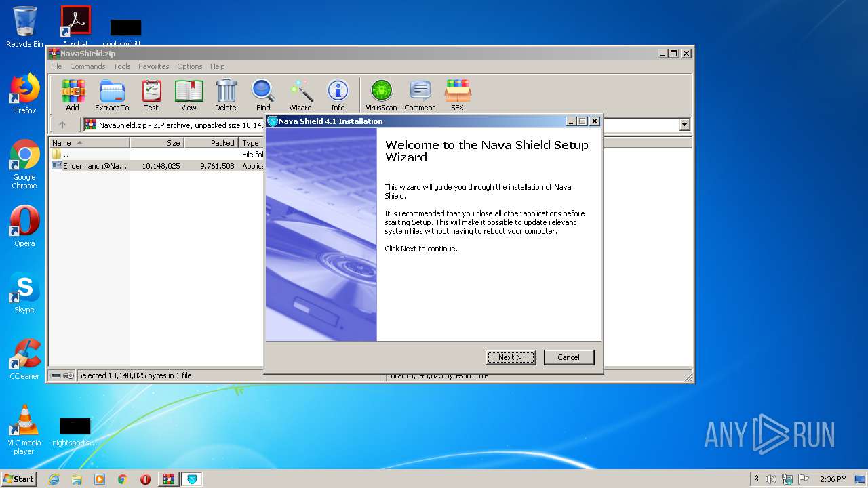Run the VirusScan bug icon
Image resolution: width=868 pixels, height=488 pixels.
coord(381,95)
